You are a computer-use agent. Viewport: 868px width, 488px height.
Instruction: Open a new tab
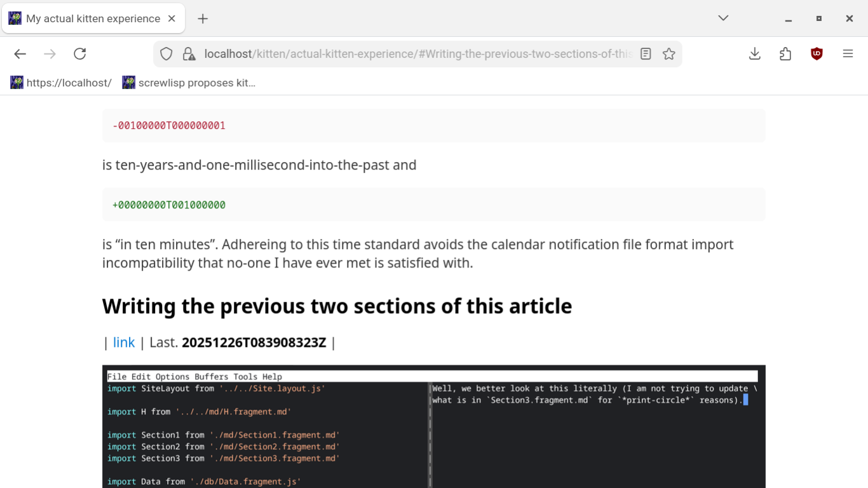point(203,18)
